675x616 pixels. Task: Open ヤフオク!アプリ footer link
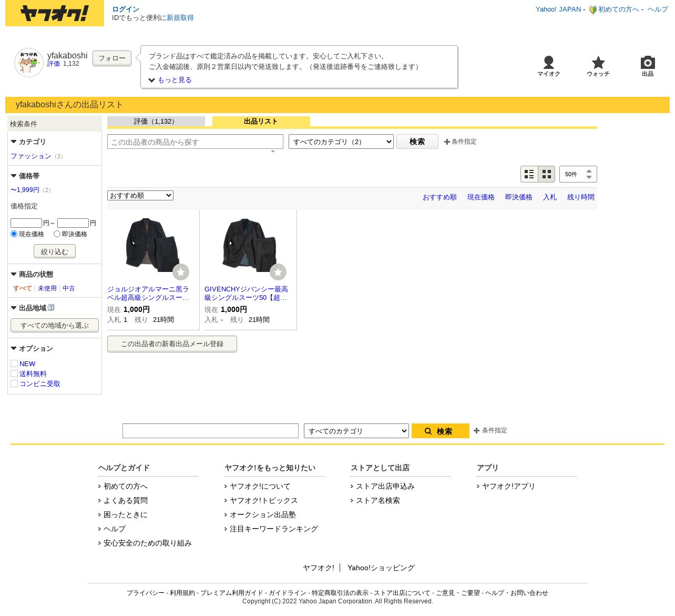[x=508, y=486]
